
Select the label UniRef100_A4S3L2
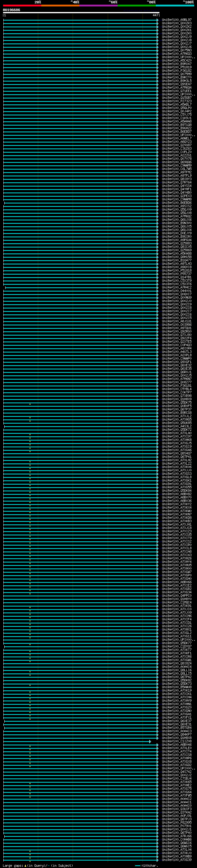click(177, 426)
